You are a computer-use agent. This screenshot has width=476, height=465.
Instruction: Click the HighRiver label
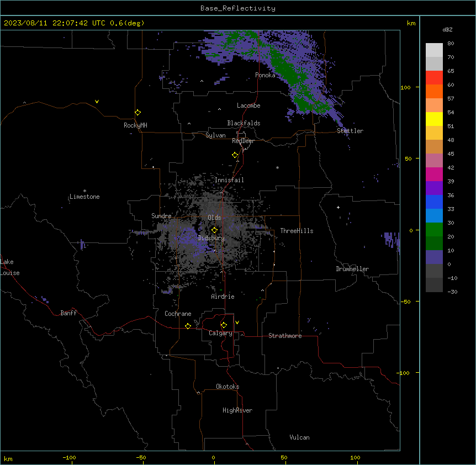(237, 410)
